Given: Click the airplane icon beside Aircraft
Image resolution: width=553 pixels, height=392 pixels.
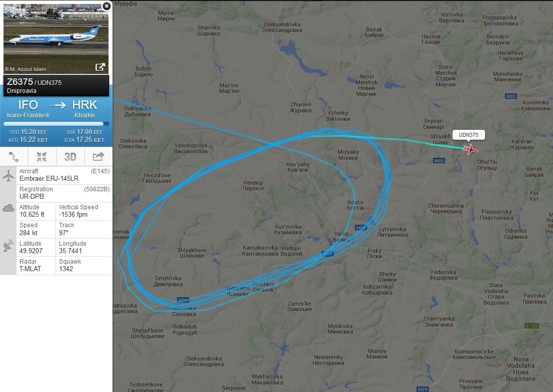Looking at the screenshot, I should tap(8, 175).
